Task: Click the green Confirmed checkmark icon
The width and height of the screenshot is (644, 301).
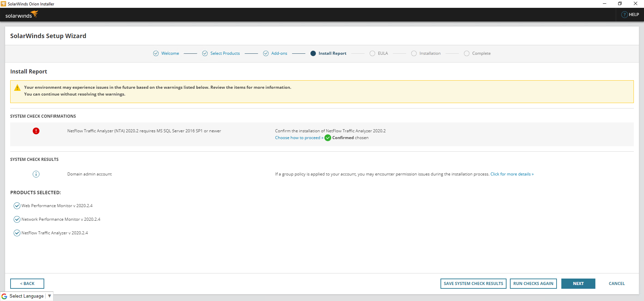Action: tap(328, 138)
